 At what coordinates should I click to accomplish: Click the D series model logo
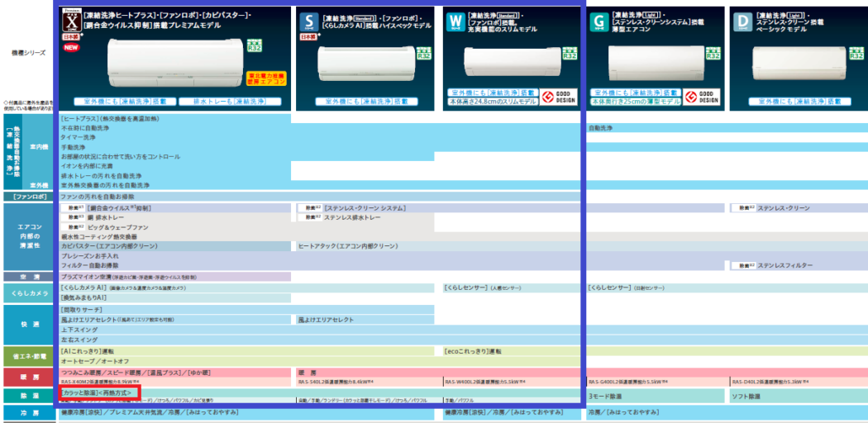(x=741, y=22)
